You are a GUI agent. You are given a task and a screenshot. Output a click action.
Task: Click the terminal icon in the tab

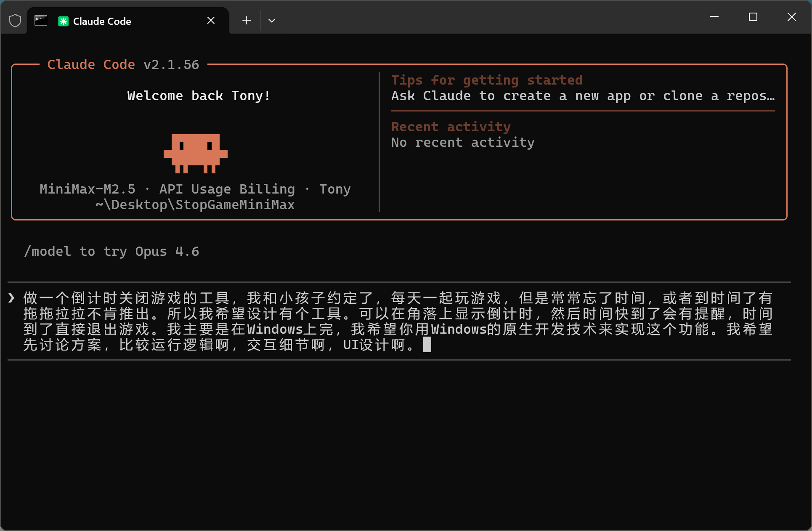click(x=41, y=21)
